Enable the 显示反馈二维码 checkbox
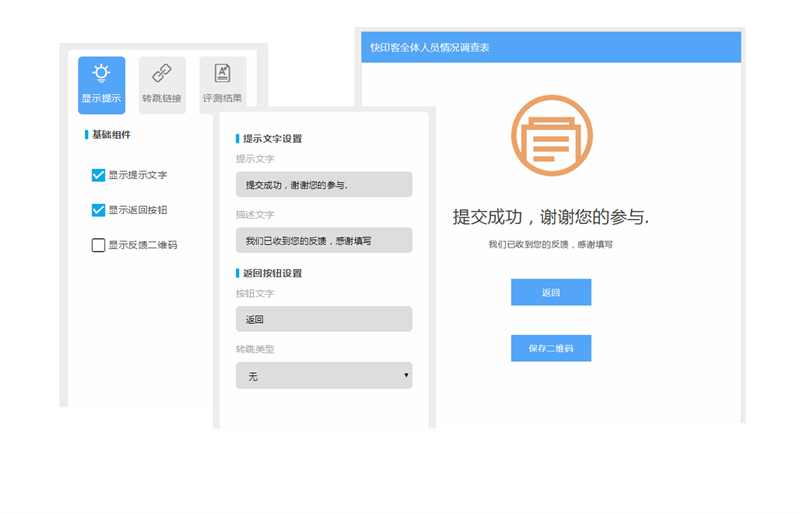The width and height of the screenshot is (800, 514). [98, 245]
